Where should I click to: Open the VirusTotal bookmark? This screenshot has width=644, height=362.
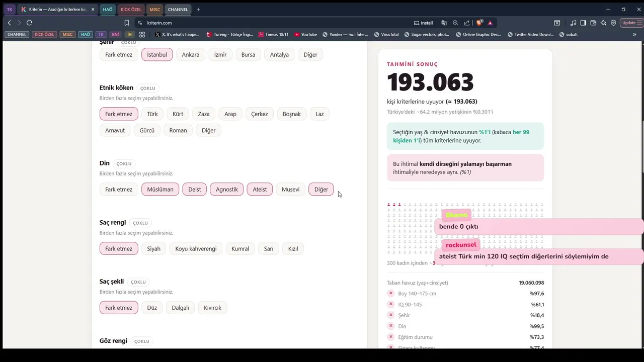tap(386, 34)
